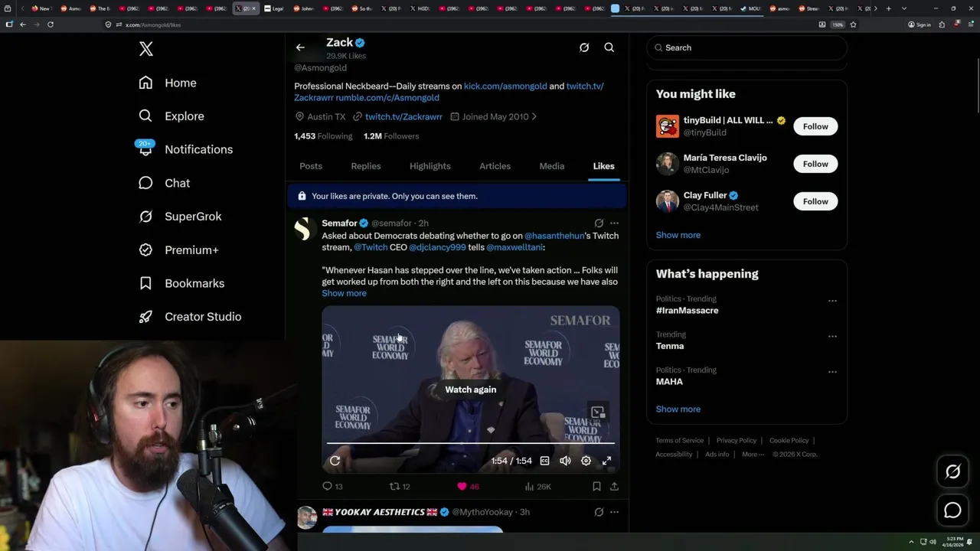The width and height of the screenshot is (980, 551).
Task: Switch to the Articles tab
Action: click(x=495, y=166)
